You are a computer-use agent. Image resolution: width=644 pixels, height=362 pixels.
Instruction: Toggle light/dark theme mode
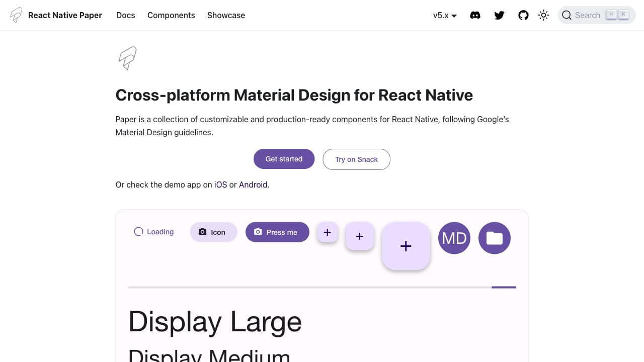(x=543, y=15)
